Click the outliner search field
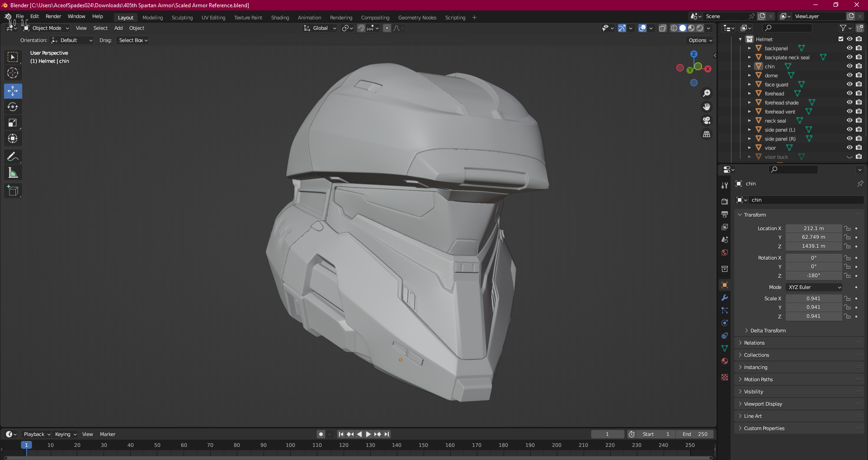This screenshot has height=460, width=868. click(787, 28)
